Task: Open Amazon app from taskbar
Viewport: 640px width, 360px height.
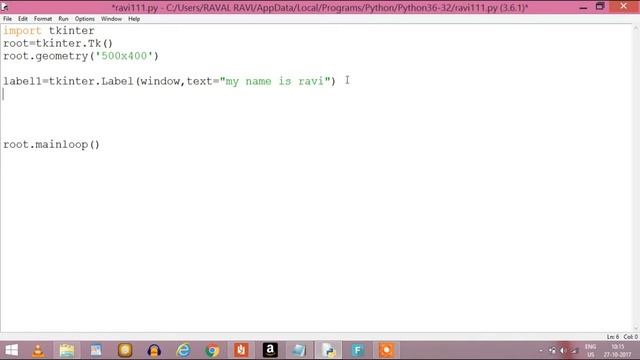Action: point(270,350)
